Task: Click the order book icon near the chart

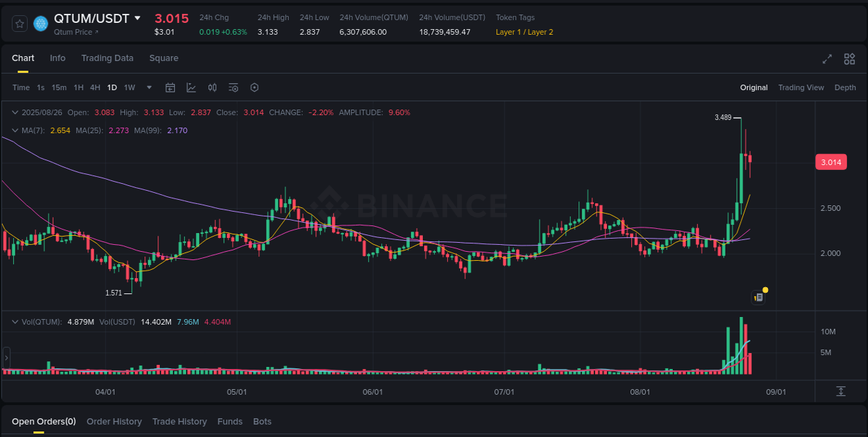Action: (758, 297)
